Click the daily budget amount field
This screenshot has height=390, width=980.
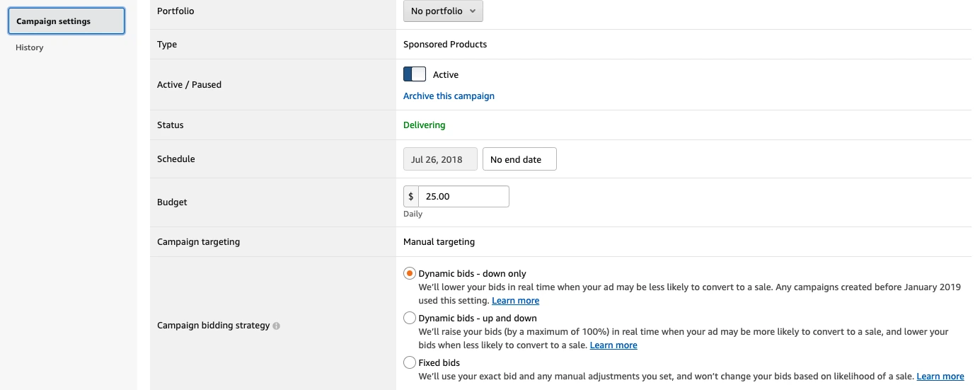click(463, 197)
